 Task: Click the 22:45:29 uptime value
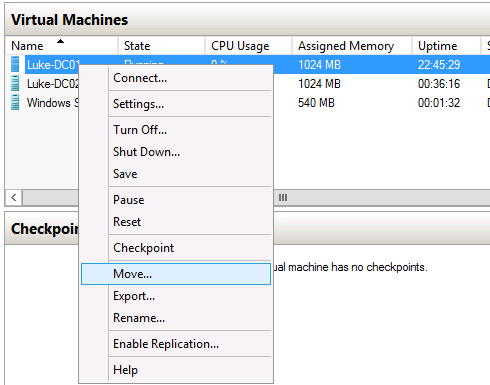tap(439, 65)
